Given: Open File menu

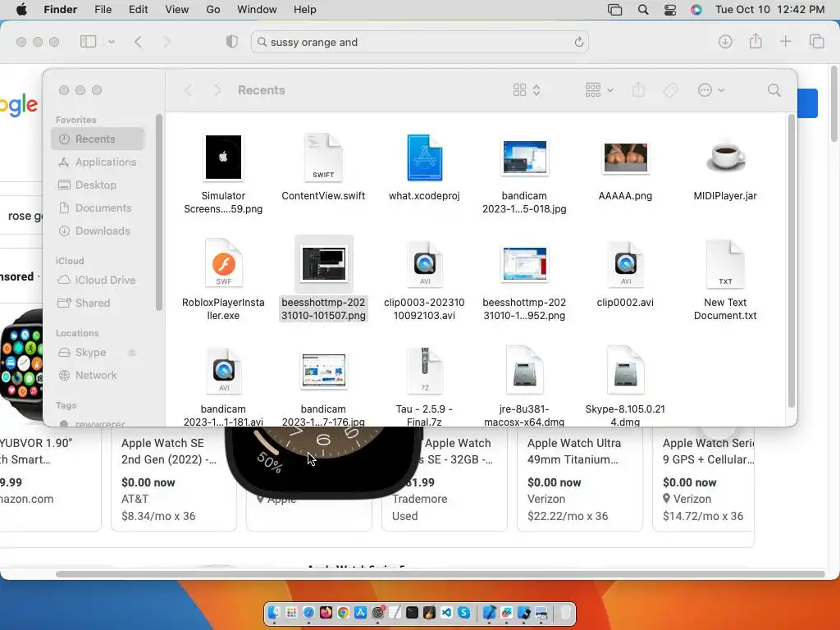Looking at the screenshot, I should click(x=103, y=10).
